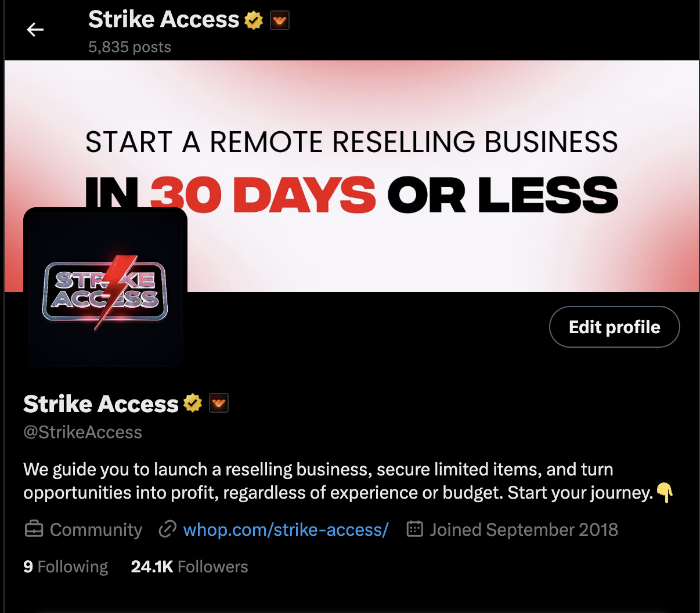Click the pointing-down hand emoji in bio

(665, 492)
